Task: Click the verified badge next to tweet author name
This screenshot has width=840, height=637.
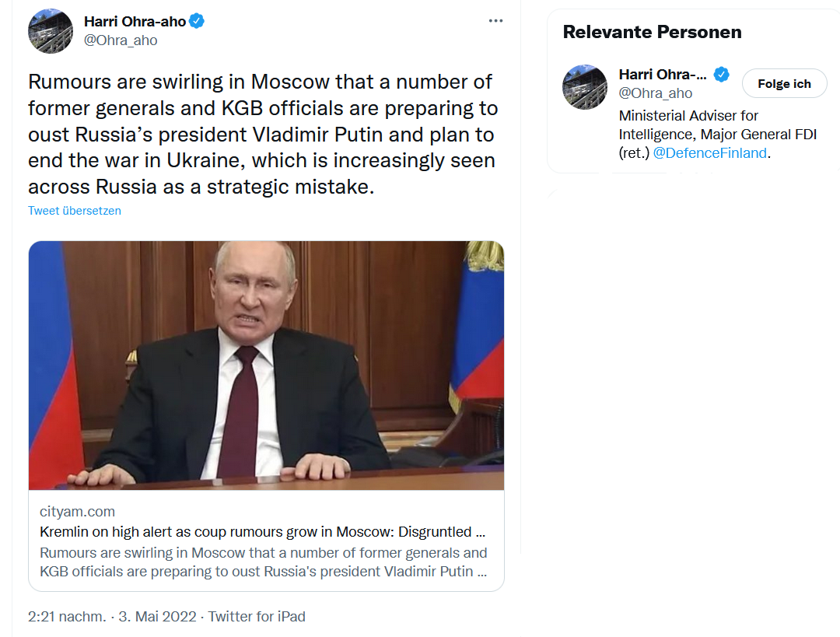Action: 197,22
